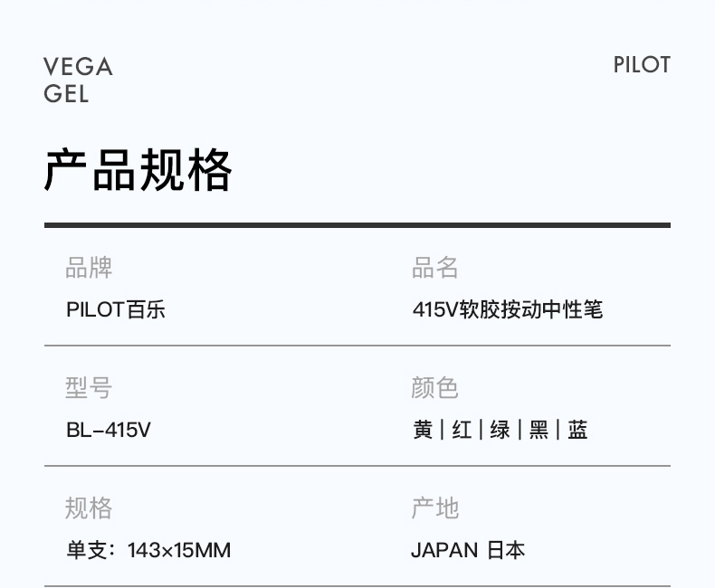Image resolution: width=715 pixels, height=588 pixels.
Task: Click the PILOT brand text top right
Action: pyautogui.click(x=642, y=65)
